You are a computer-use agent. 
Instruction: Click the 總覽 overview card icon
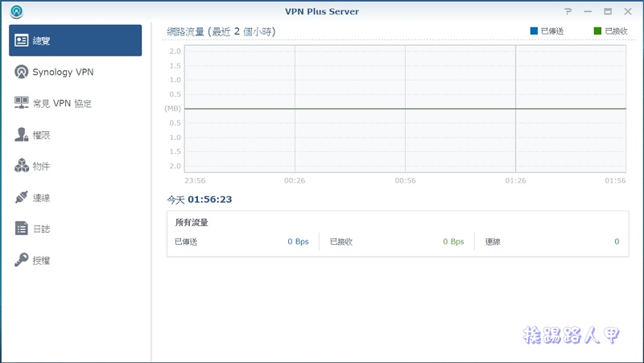pos(22,40)
